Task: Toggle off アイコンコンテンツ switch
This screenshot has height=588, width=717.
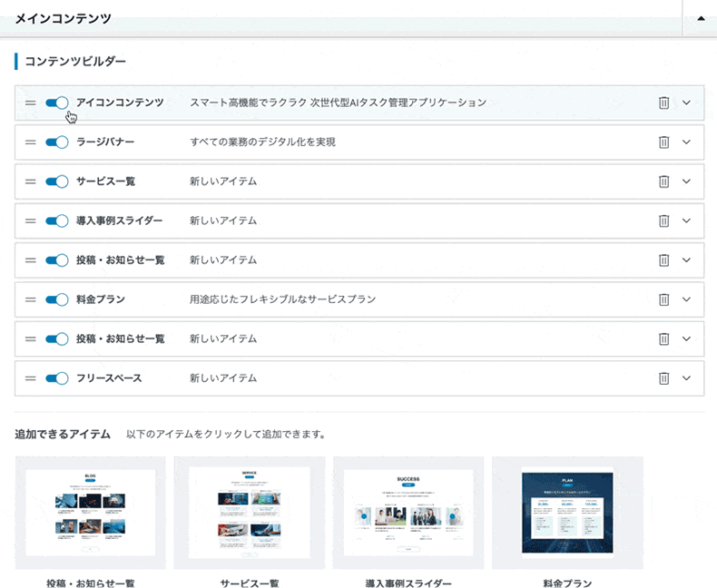Action: (57, 103)
